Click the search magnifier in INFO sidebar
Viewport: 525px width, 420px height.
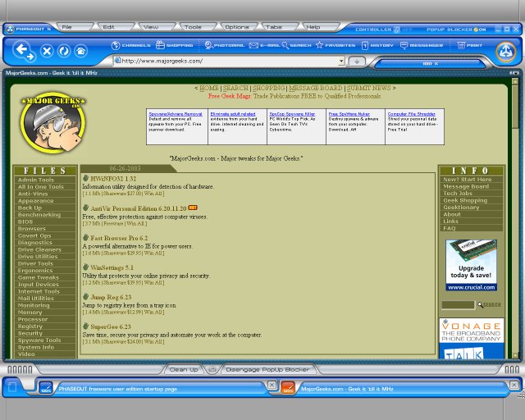pyautogui.click(x=480, y=305)
